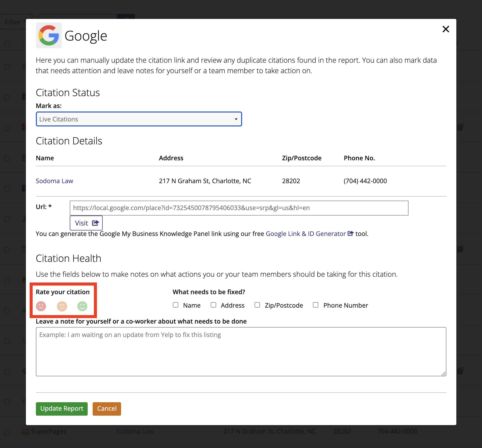
Task: Click the SuperPages icon in the background row
Action: 26,431
